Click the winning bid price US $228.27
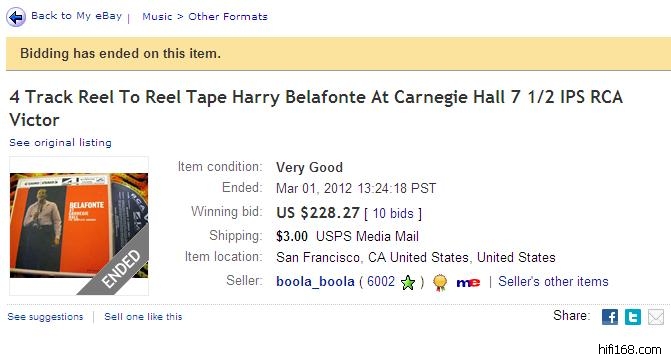The image size is (671, 362). [318, 213]
